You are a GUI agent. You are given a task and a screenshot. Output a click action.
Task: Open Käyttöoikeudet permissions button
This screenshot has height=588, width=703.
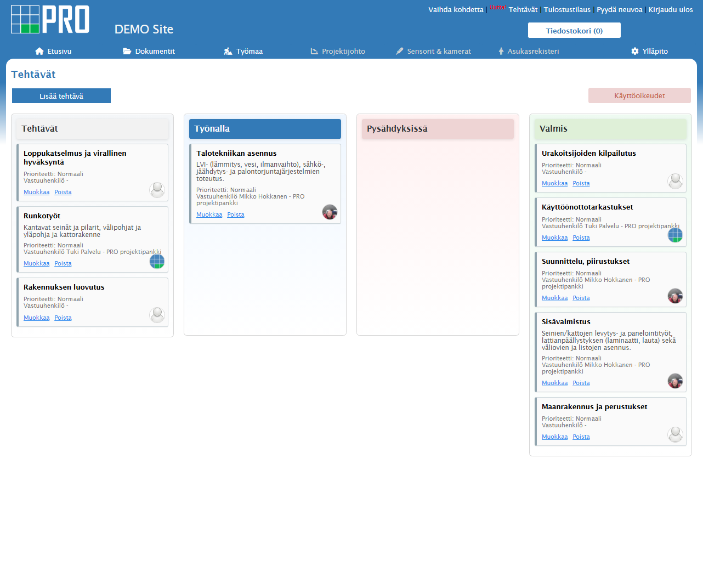pos(639,95)
